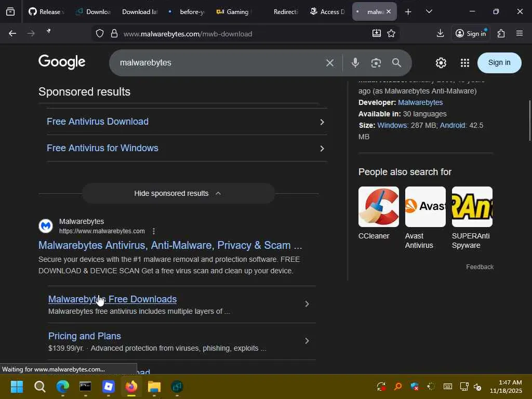Open Pricing and Plans link

point(85,336)
